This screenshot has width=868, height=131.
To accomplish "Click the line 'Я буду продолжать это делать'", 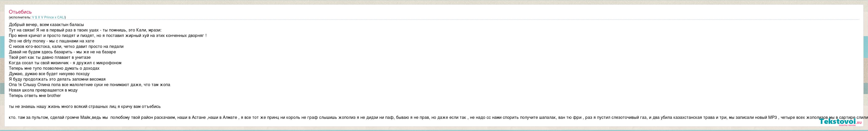I will pyautogui.click(x=57, y=79).
